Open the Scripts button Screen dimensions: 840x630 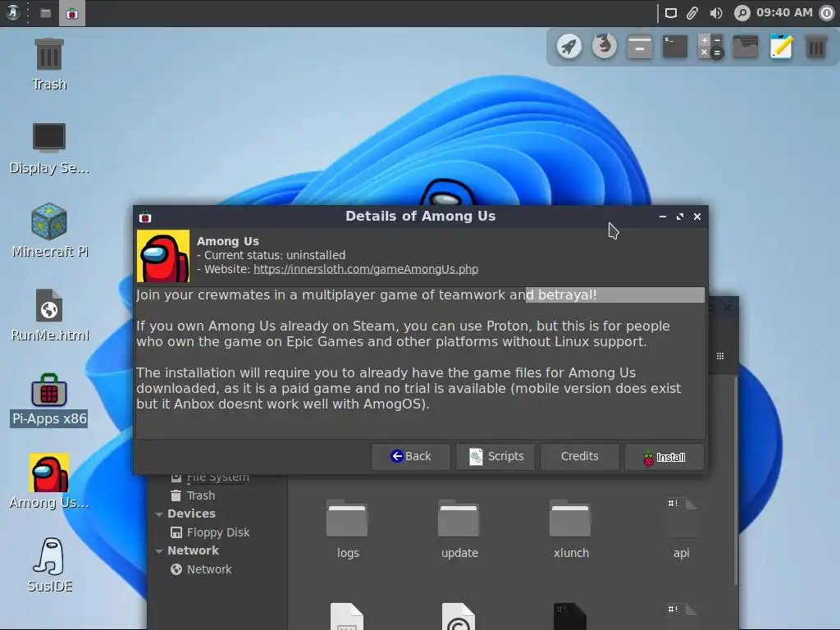[x=495, y=456]
